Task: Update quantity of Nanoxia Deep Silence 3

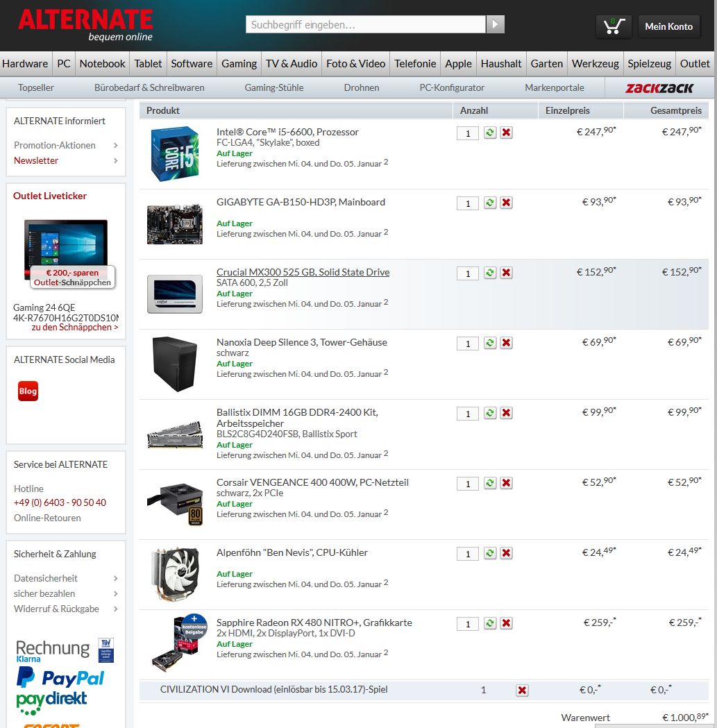Action: [x=490, y=343]
